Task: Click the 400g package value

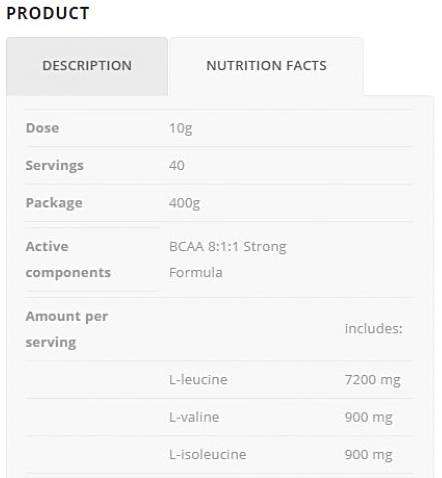Action: [184, 203]
